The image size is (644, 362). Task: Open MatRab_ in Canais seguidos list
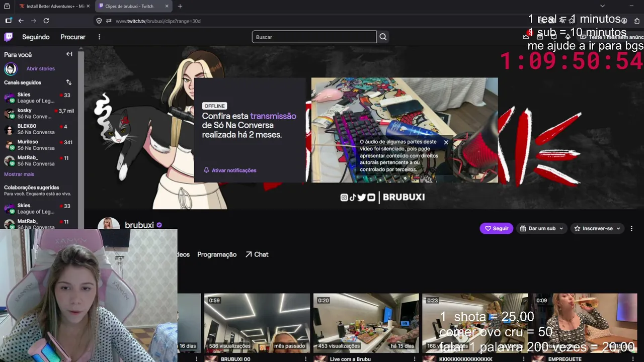pos(39,161)
